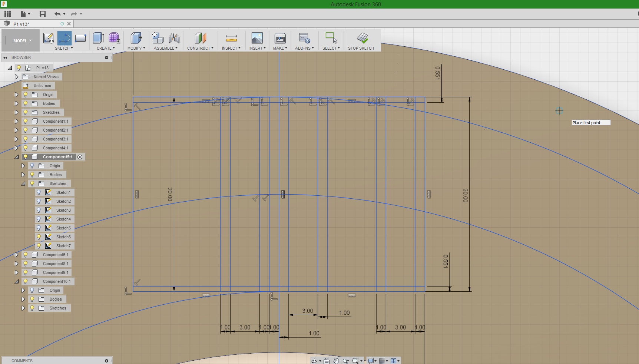Toggle visibility bulb of top-level Bodies folder
The height and width of the screenshot is (364, 639).
[25, 103]
